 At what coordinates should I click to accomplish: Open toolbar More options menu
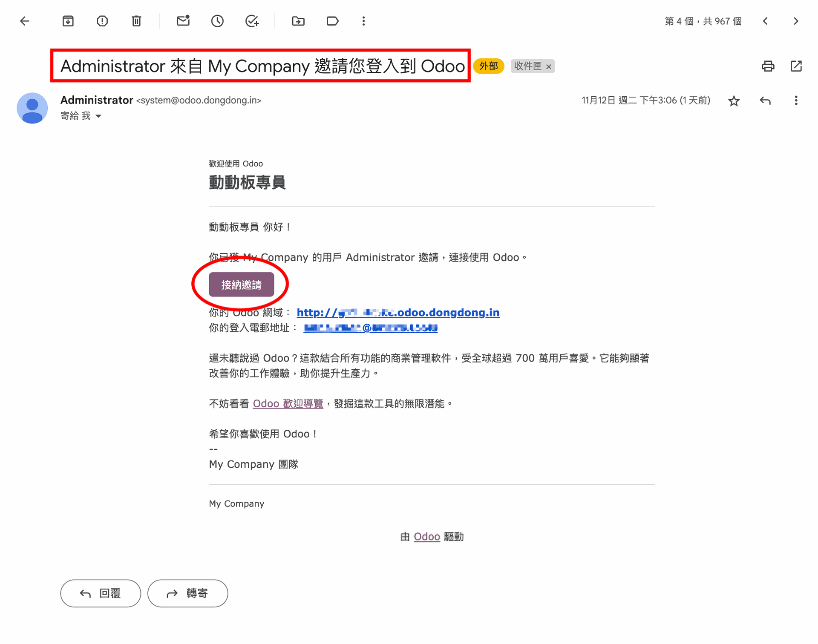(363, 21)
